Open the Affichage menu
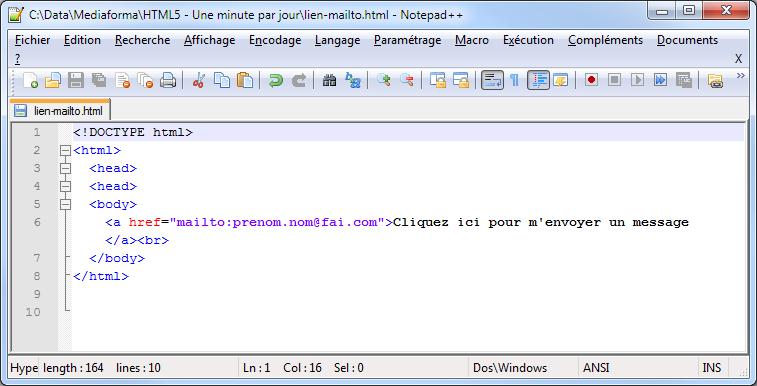This screenshot has width=757, height=386. (210, 40)
